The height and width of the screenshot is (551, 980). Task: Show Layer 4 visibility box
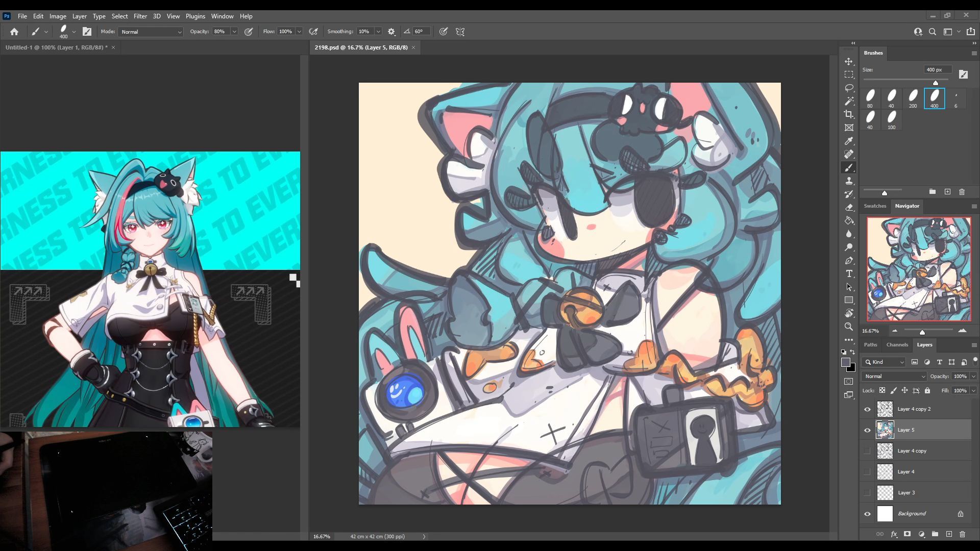pos(867,472)
